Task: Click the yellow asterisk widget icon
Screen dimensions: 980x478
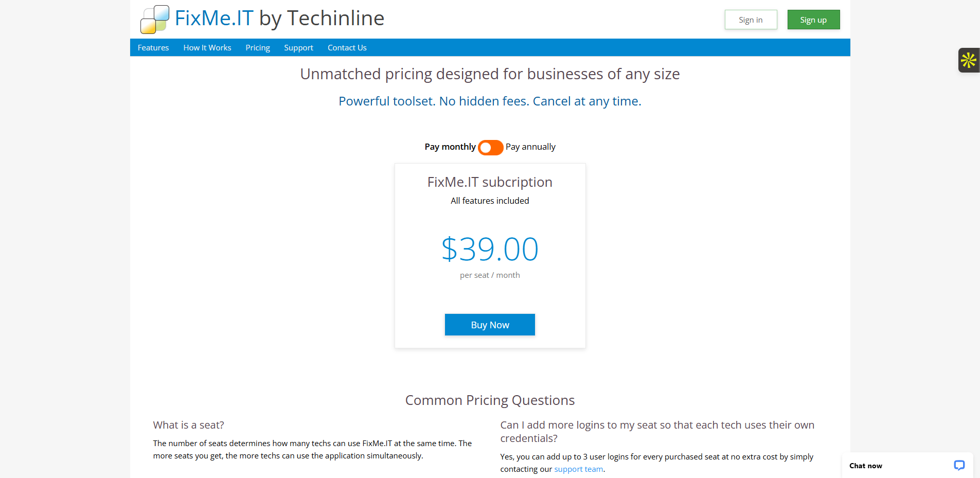Action: tap(968, 60)
